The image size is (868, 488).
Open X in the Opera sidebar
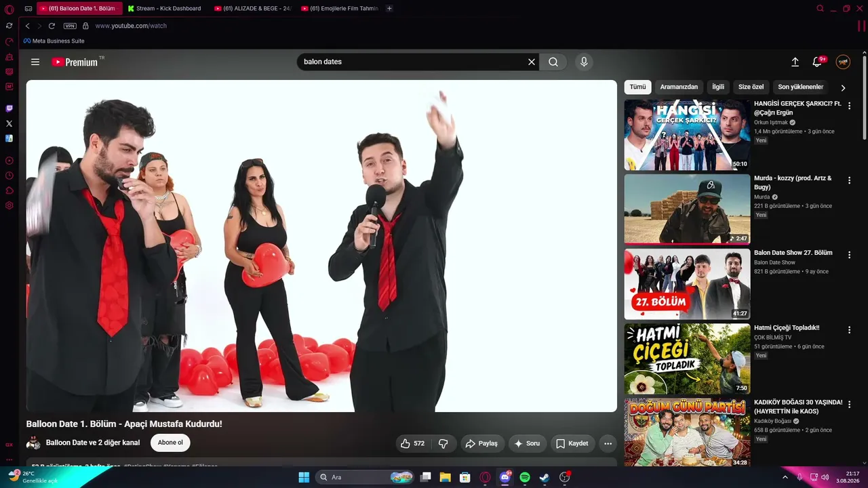[9, 123]
